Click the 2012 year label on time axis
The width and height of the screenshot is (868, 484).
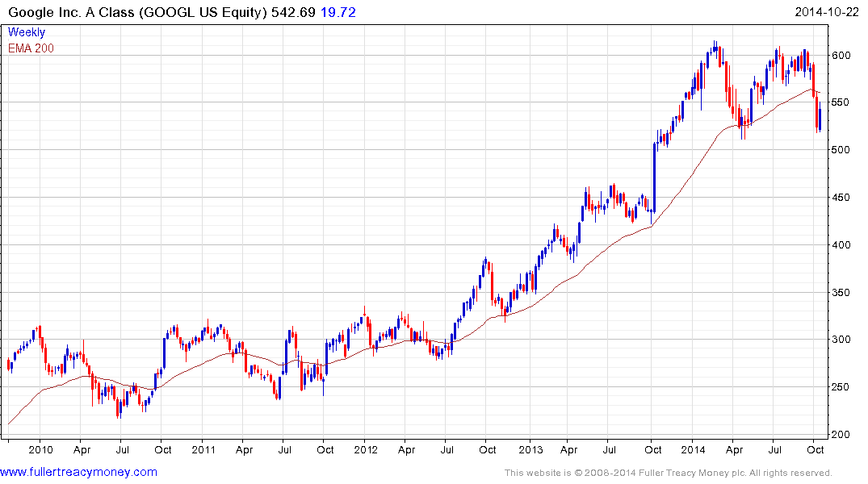(x=365, y=449)
